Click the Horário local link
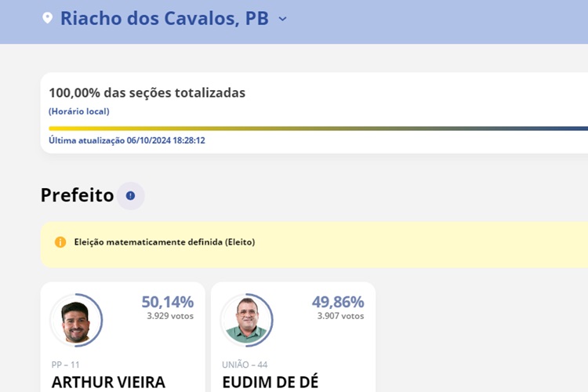Screen dimensions: 588x392 (79, 111)
